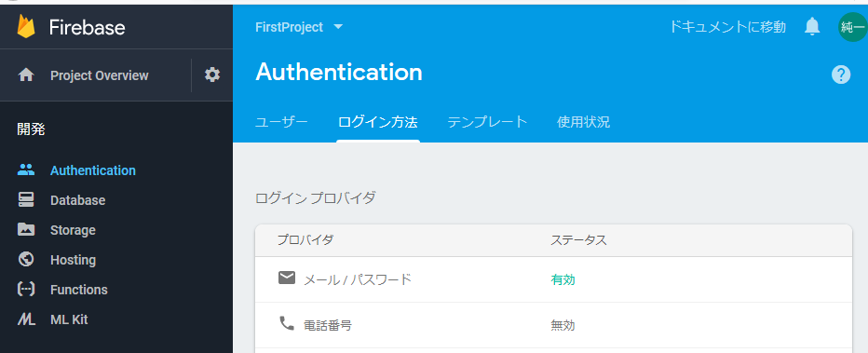Click the Project Overview home icon
Screen dimensions: 868x353
tap(26, 75)
